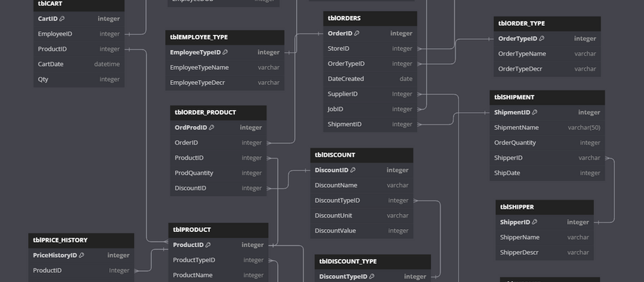The height and width of the screenshot is (282, 644).
Task: Select the tblEMPLOYEE_TYPE table header
Action: point(225,38)
